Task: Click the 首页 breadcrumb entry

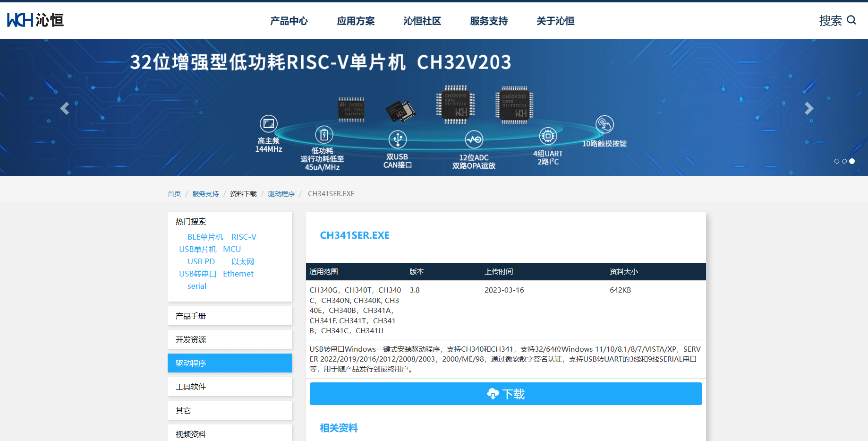Action: [174, 193]
